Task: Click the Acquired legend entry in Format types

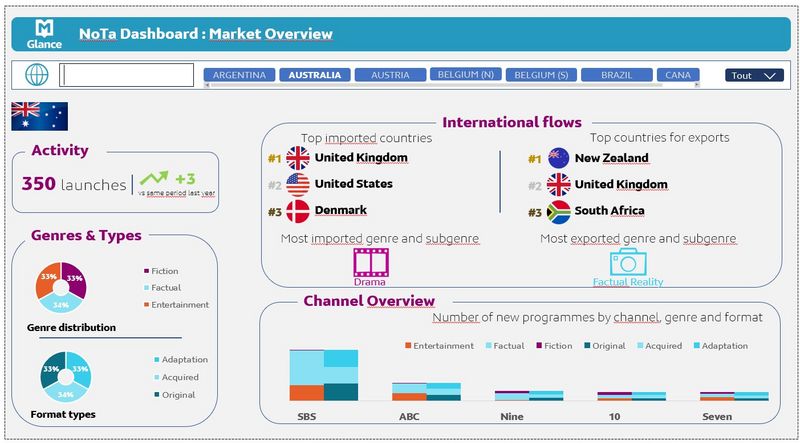Action: point(177,377)
